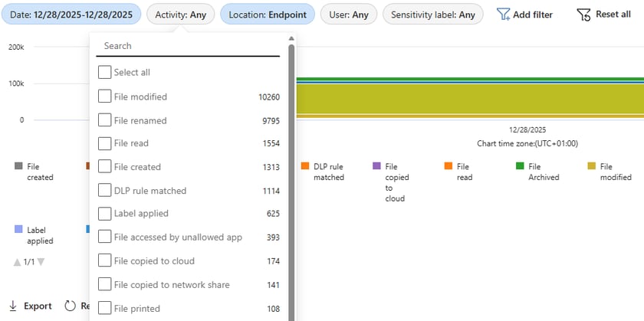Click the refresh circular arrow icon
The width and height of the screenshot is (644, 321).
click(x=71, y=306)
